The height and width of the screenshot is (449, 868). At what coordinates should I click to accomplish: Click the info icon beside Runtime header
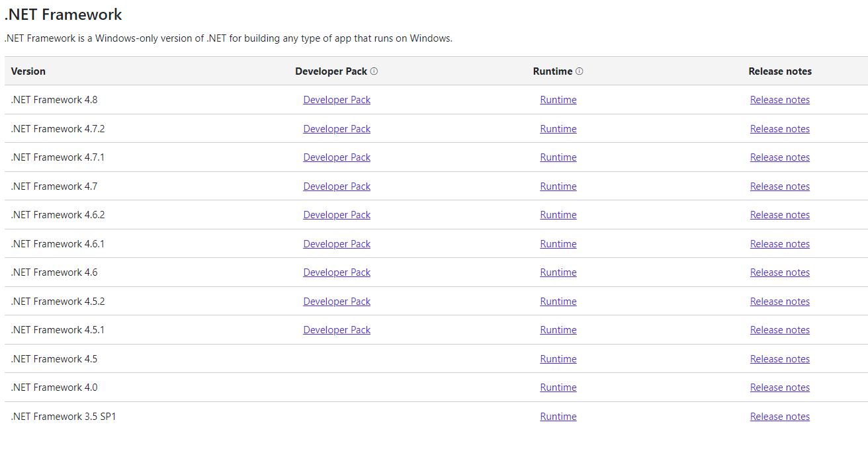click(x=580, y=71)
